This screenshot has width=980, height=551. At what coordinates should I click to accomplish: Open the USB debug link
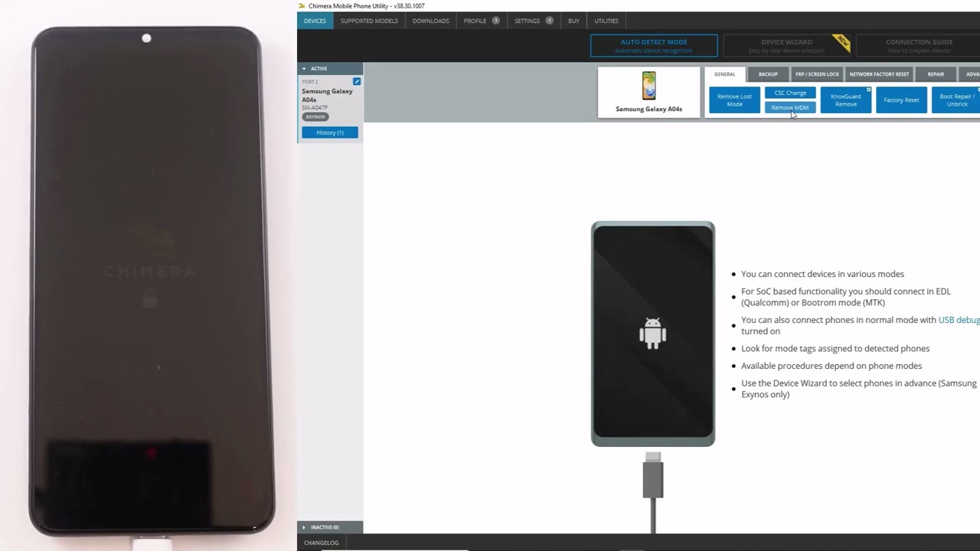(x=959, y=320)
